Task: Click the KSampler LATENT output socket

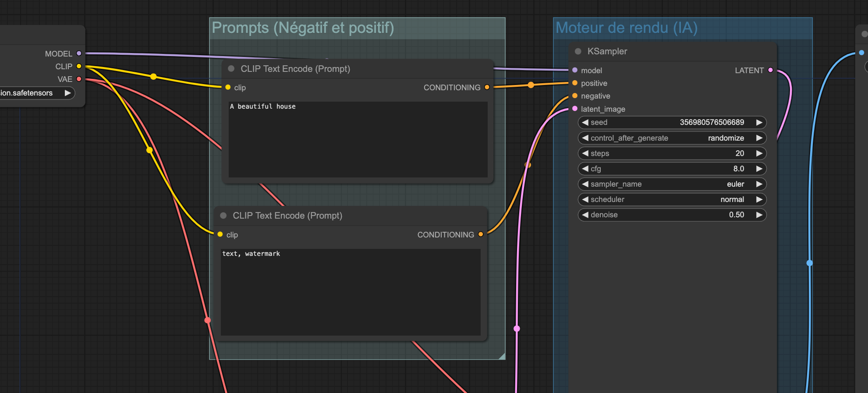Action: 770,70
